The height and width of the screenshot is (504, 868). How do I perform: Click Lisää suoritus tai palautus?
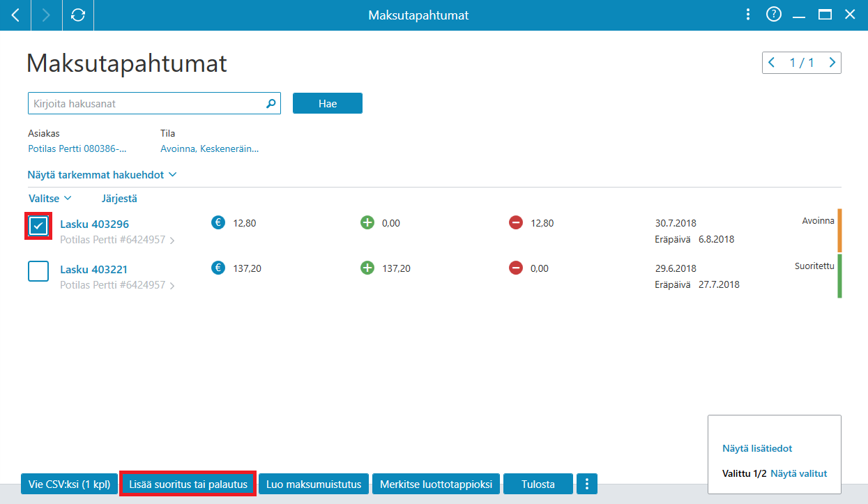(188, 484)
